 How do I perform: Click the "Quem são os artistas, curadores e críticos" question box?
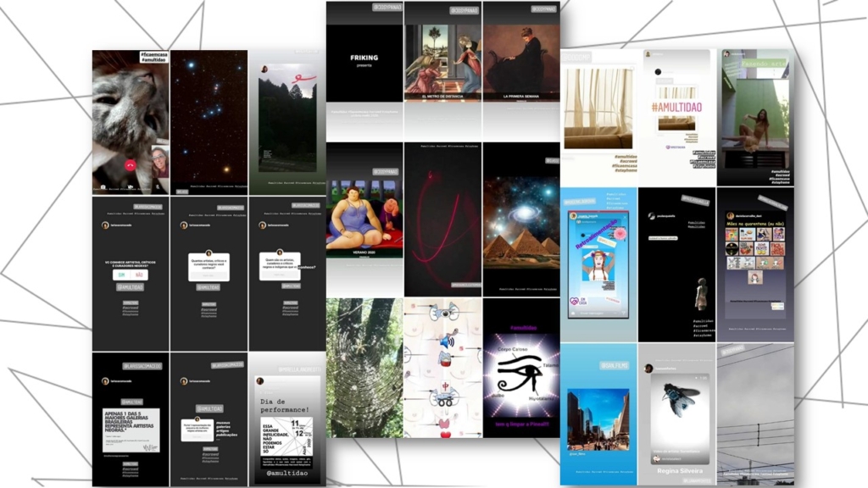pyautogui.click(x=280, y=266)
